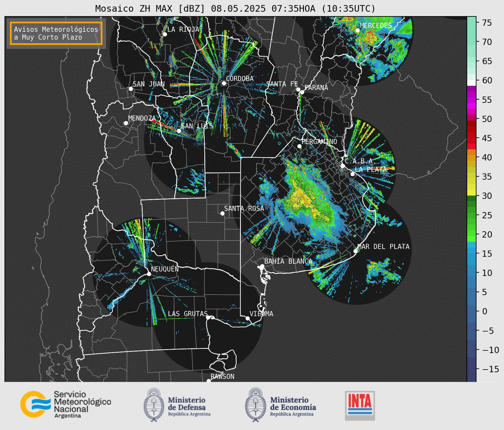
Task: Select the CORDOBA city marker
Action: coord(224,83)
